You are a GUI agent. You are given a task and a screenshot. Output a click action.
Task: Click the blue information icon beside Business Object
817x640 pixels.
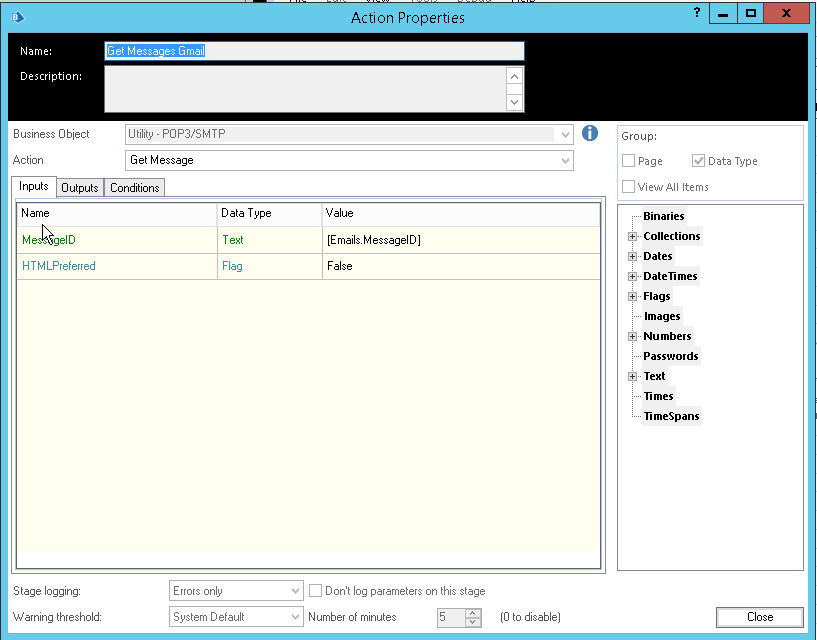pyautogui.click(x=589, y=133)
